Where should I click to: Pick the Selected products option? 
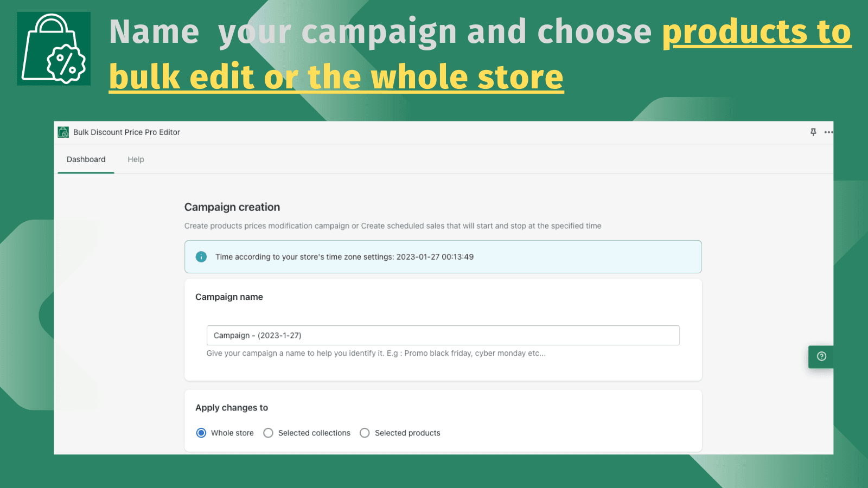[365, 433]
